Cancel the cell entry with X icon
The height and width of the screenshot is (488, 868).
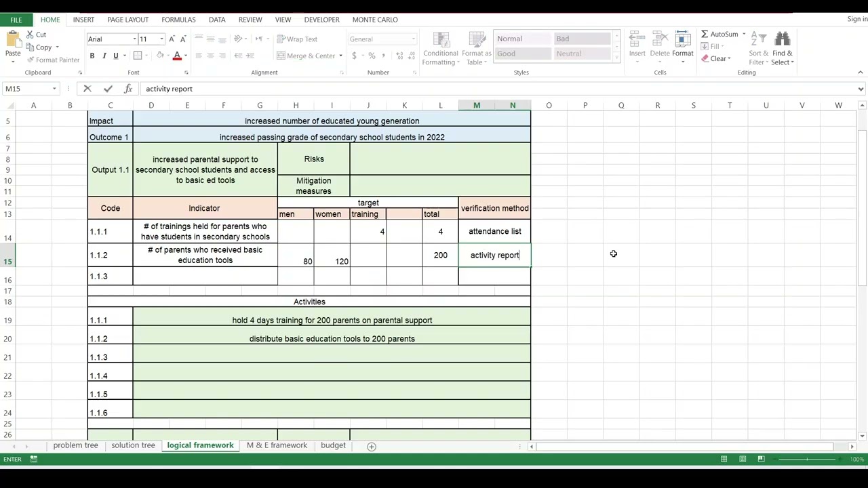(87, 89)
